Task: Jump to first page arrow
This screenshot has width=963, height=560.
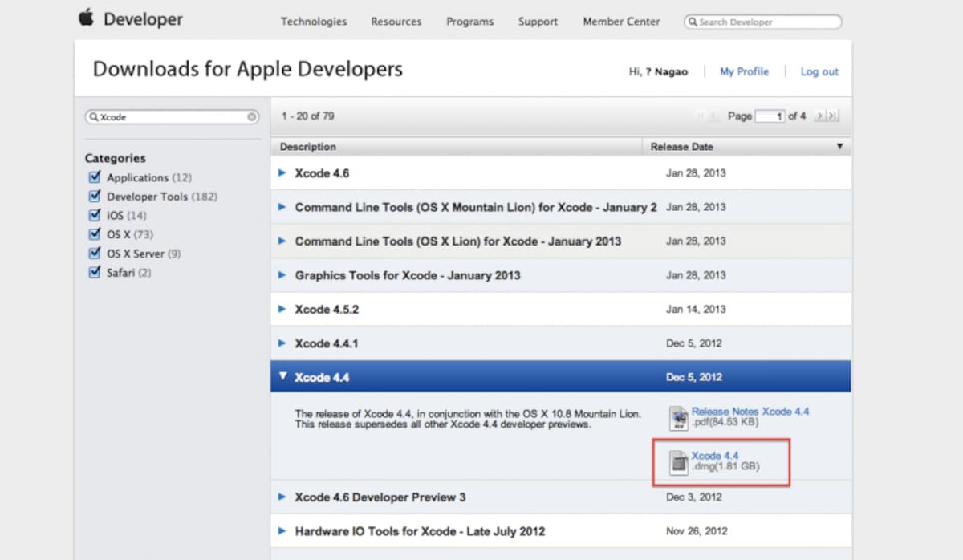Action: [702, 116]
